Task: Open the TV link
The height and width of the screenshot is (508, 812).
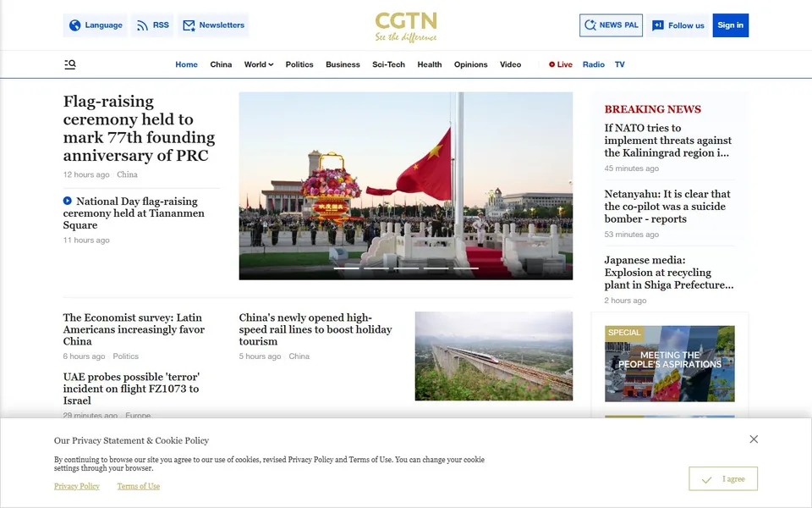Action: tap(619, 64)
